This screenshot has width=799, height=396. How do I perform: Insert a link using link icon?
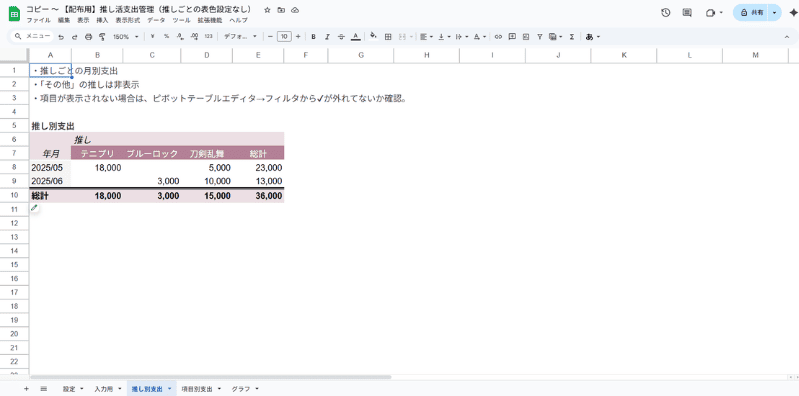coord(498,37)
